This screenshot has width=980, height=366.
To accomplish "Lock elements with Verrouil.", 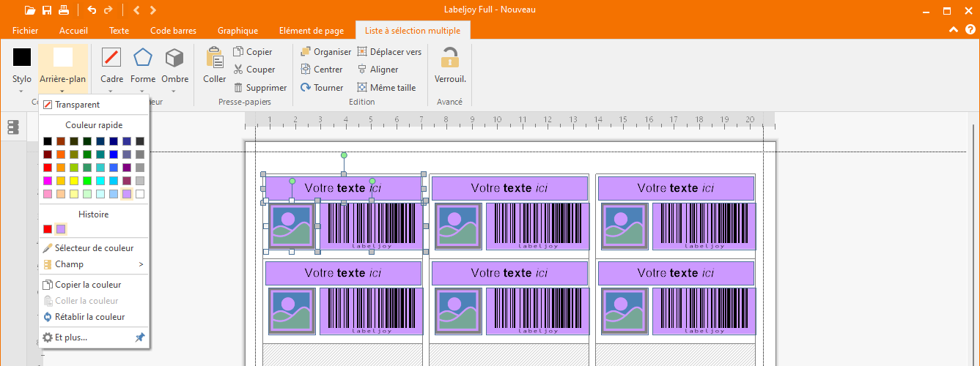I will [x=450, y=64].
